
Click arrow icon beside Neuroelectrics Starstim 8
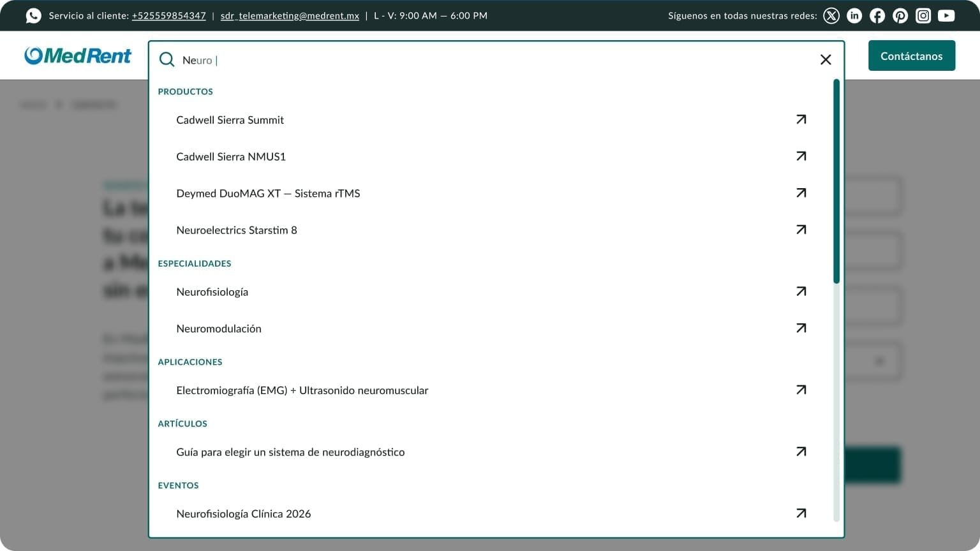coord(801,230)
